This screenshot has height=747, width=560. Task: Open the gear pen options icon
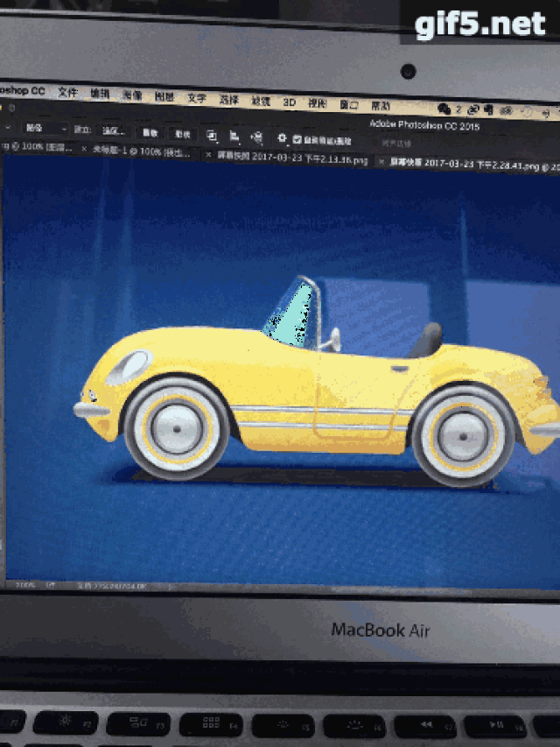pos(282,138)
